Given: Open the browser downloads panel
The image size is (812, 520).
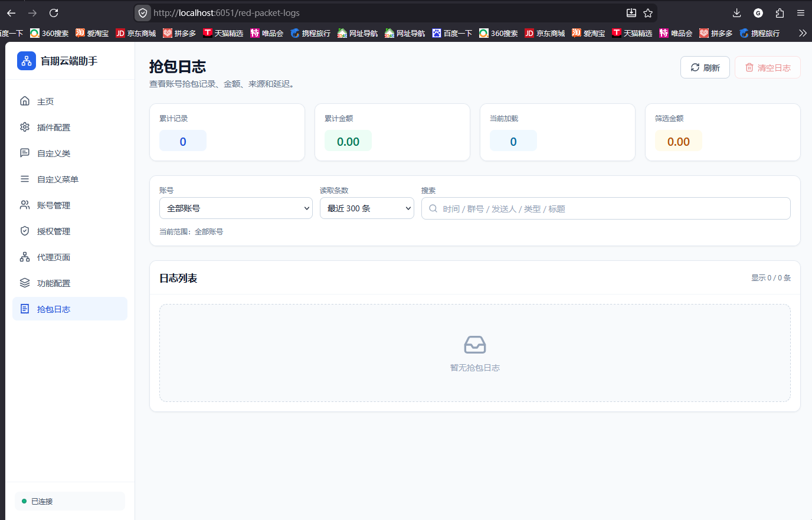Looking at the screenshot, I should click(737, 13).
